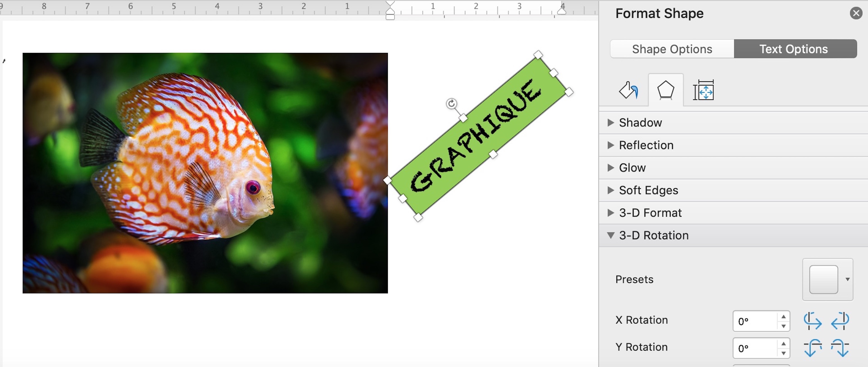Click X Rotation rotate-right icon button
Image resolution: width=868 pixels, height=367 pixels.
(840, 320)
